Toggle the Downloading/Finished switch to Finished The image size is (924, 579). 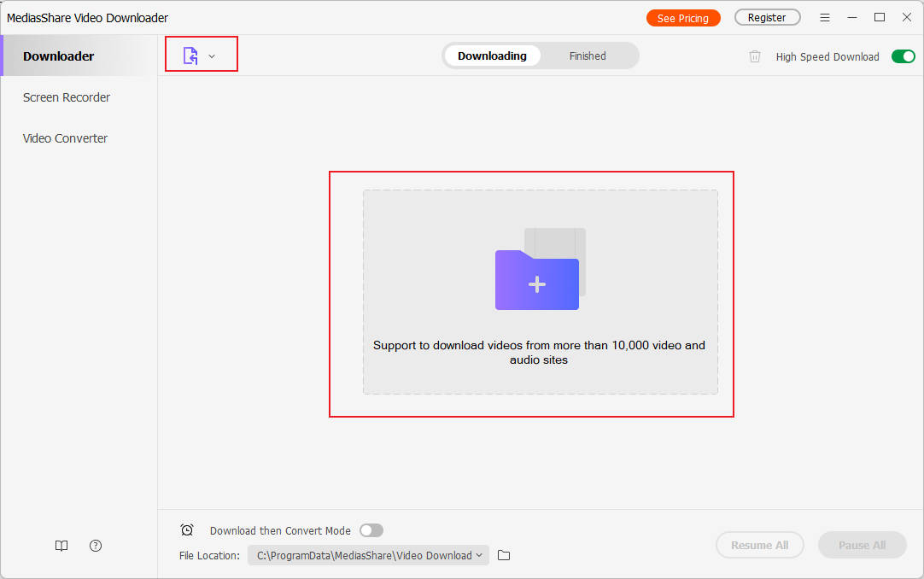pyautogui.click(x=588, y=56)
